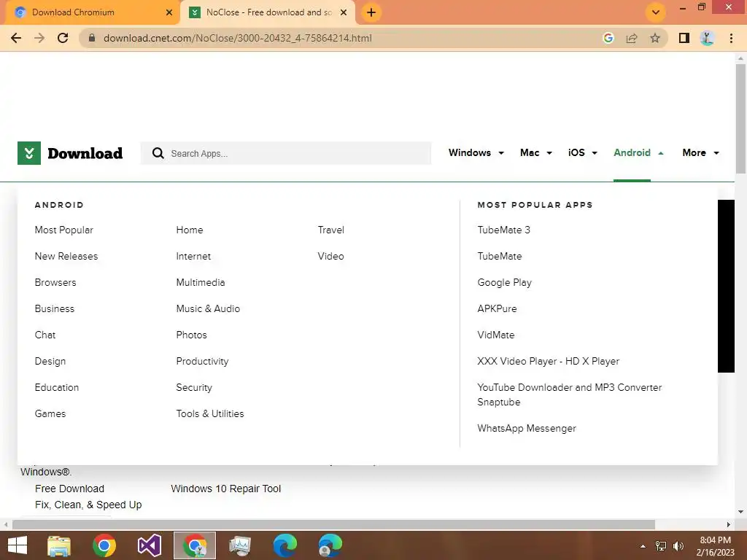
Task: Expand the iOS dropdown menu
Action: pos(583,153)
